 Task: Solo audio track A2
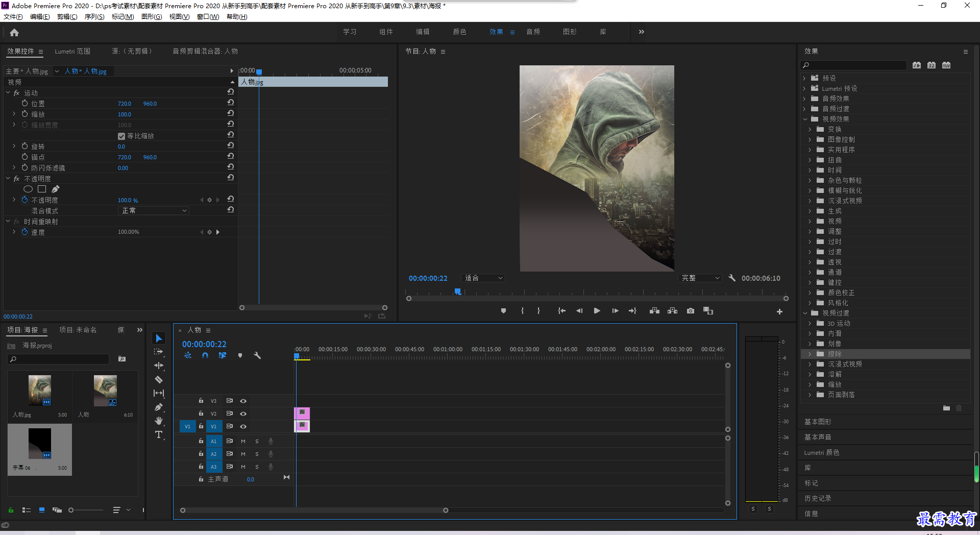pyautogui.click(x=257, y=454)
